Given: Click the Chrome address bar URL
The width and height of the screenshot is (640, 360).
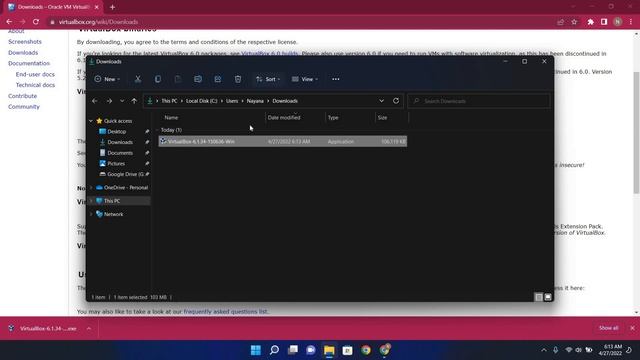Looking at the screenshot, I should (98, 22).
